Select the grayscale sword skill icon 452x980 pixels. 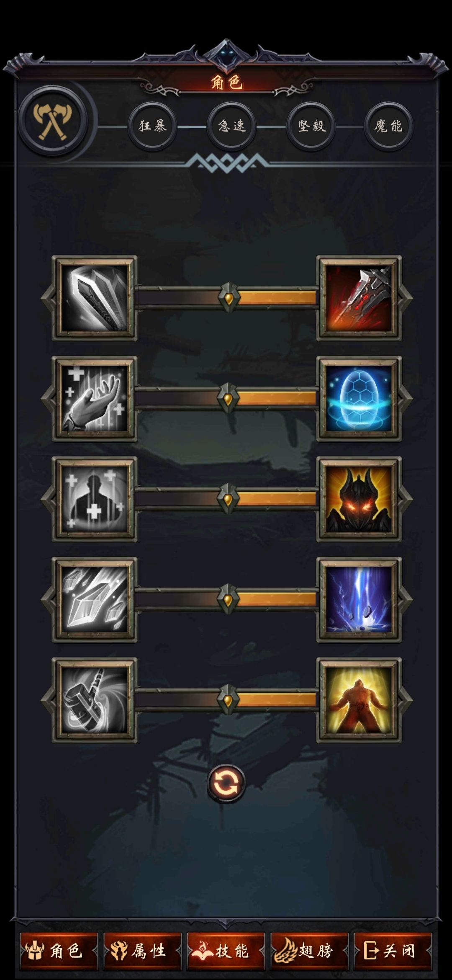(95, 298)
